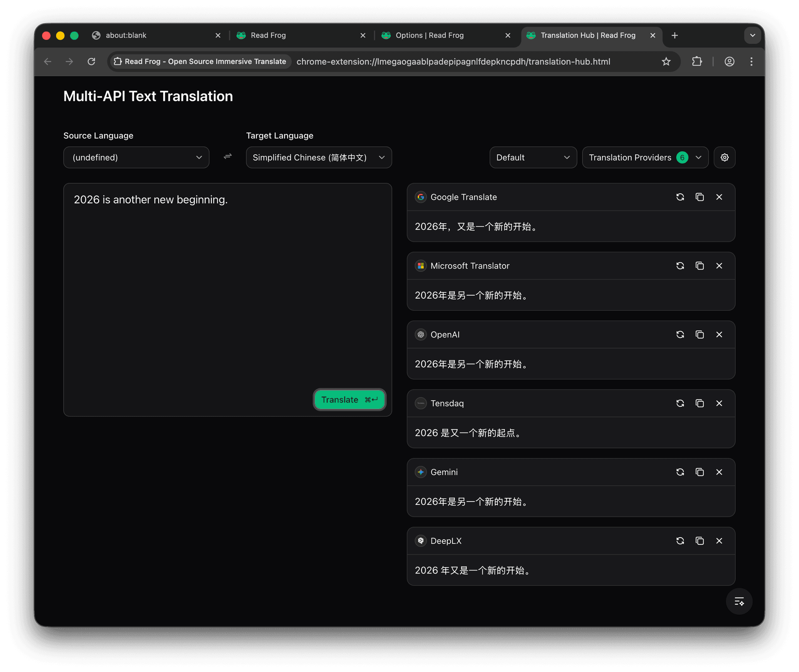Reload the current page
Image resolution: width=799 pixels, height=672 pixels.
[x=92, y=61]
